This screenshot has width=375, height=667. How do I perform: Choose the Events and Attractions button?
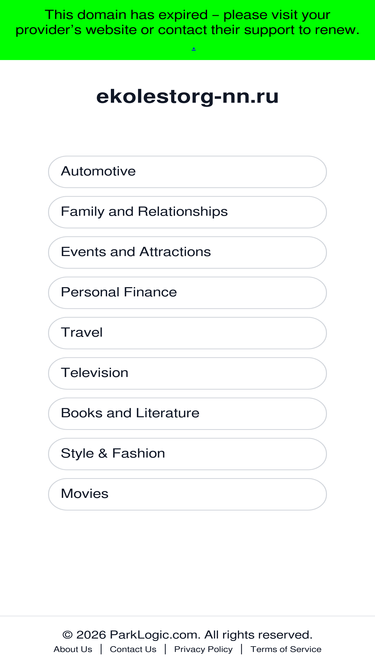click(188, 252)
